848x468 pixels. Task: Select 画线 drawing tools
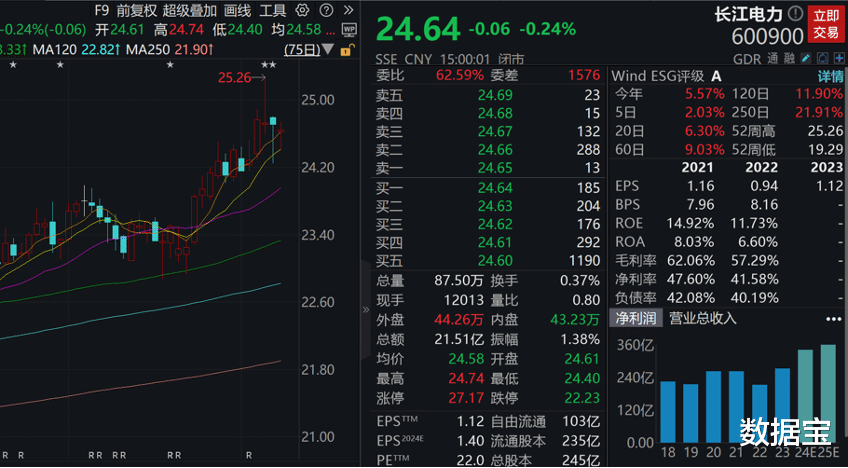[x=237, y=10]
